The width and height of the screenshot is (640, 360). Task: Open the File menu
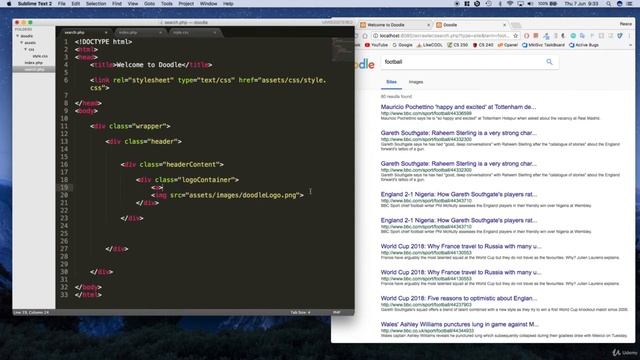[62, 4]
